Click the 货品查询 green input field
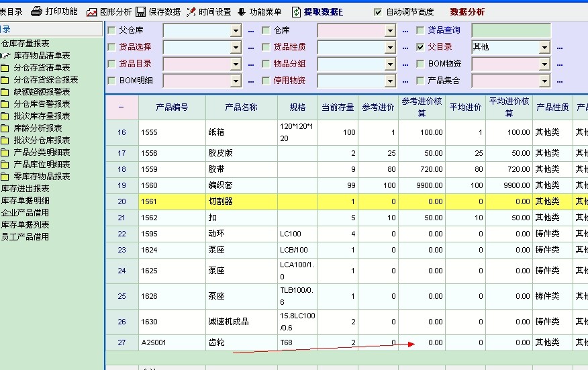 click(510, 30)
